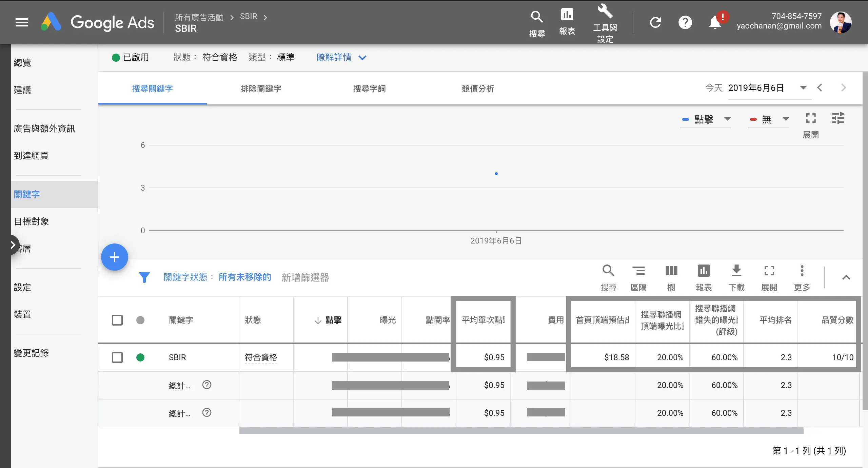Viewport: 868px width, 468px height.
Task: Click the blue filter funnel icon
Action: tap(144, 277)
